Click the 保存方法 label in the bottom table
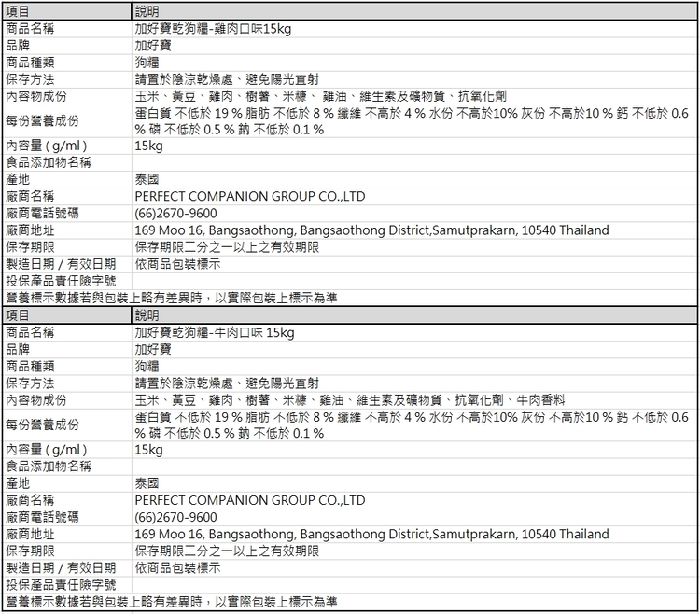Screen dimensions: 700x614 [x=30, y=383]
